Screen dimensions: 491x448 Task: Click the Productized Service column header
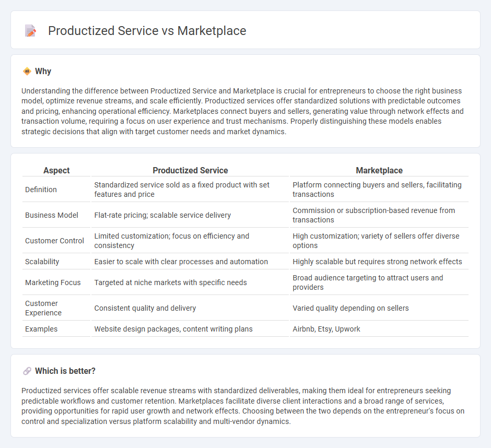pos(190,170)
